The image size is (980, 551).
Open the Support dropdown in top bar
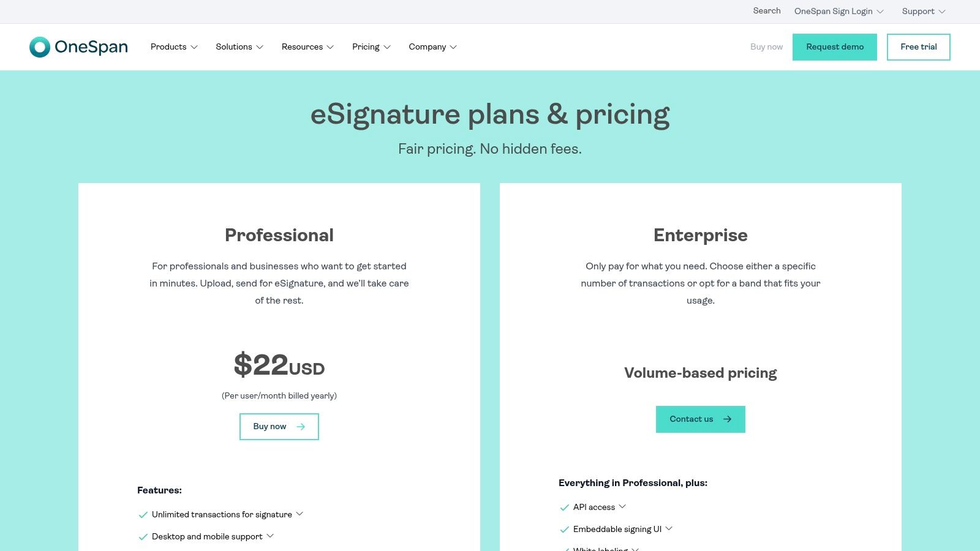924,12
